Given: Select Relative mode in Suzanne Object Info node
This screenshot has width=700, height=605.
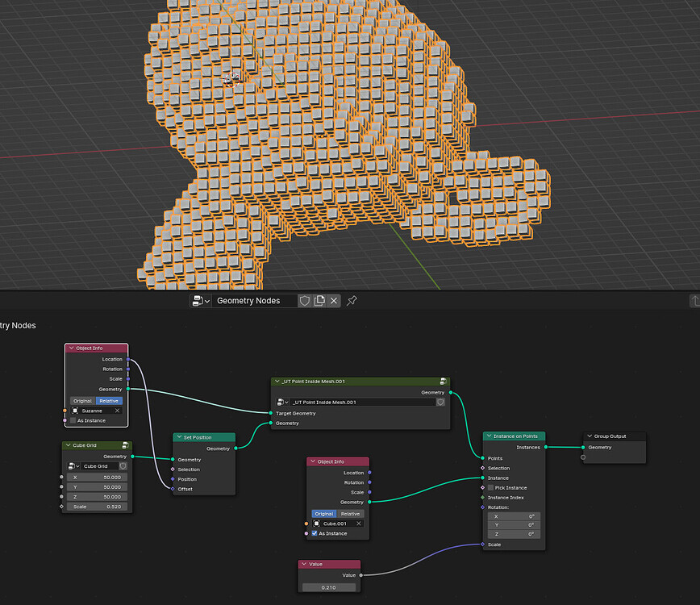Looking at the screenshot, I should (x=109, y=401).
